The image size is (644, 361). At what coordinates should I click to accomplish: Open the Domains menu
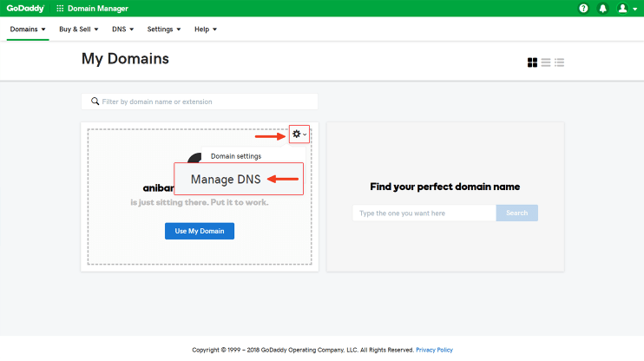[28, 30]
